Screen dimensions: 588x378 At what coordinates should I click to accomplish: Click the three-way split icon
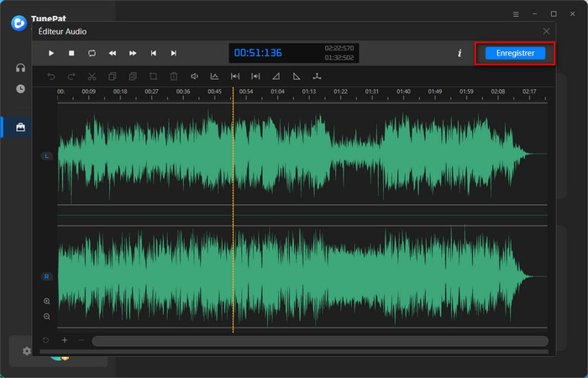[x=318, y=76]
